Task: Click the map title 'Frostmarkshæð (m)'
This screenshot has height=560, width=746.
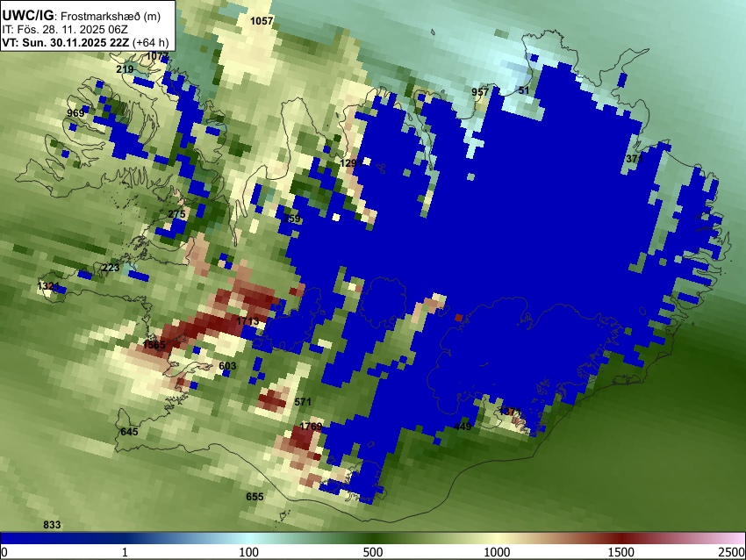Action: (111, 16)
